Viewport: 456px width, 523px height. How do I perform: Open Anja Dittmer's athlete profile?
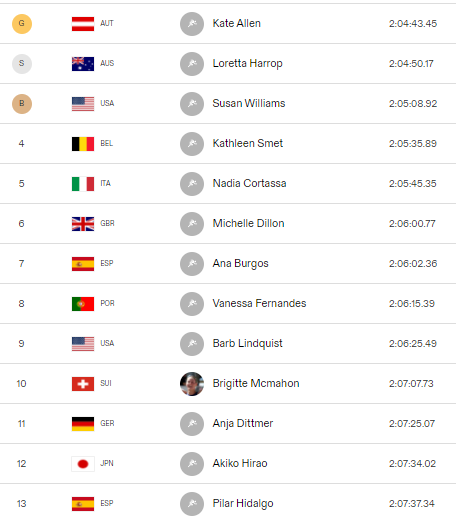[243, 424]
